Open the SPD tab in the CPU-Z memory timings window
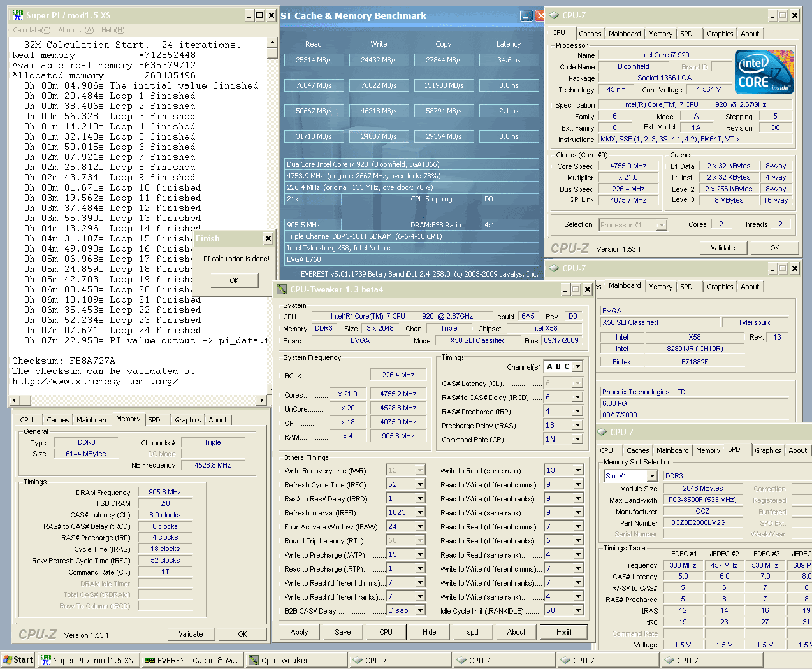 pos(154,420)
